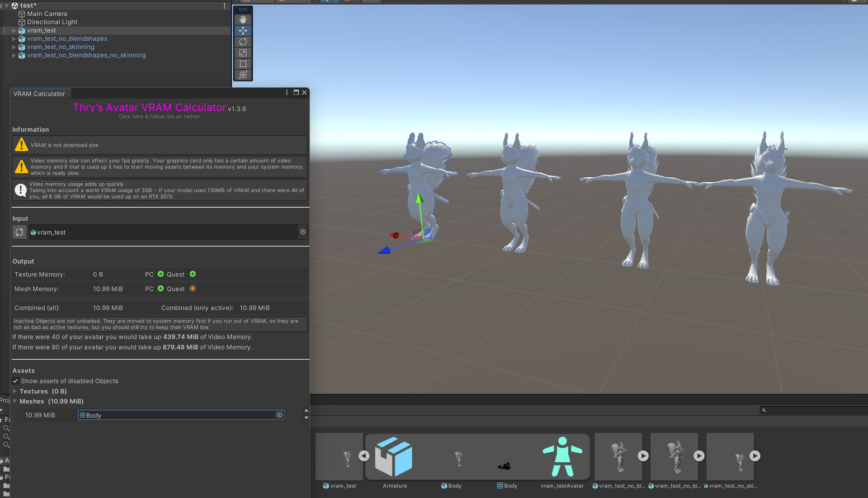Expand vram_test_no_skinning in hierarchy

pos(14,47)
